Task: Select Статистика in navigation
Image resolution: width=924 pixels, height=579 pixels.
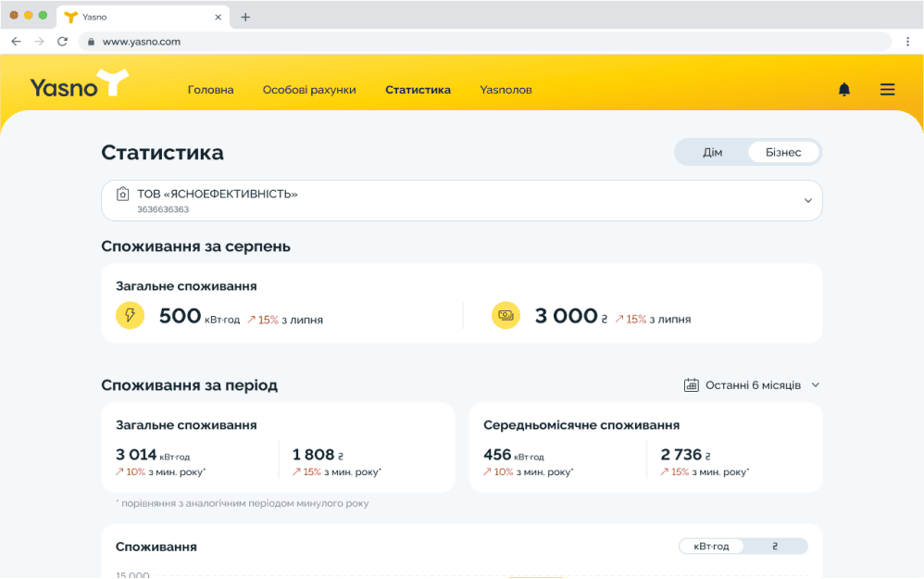Action: tap(418, 90)
